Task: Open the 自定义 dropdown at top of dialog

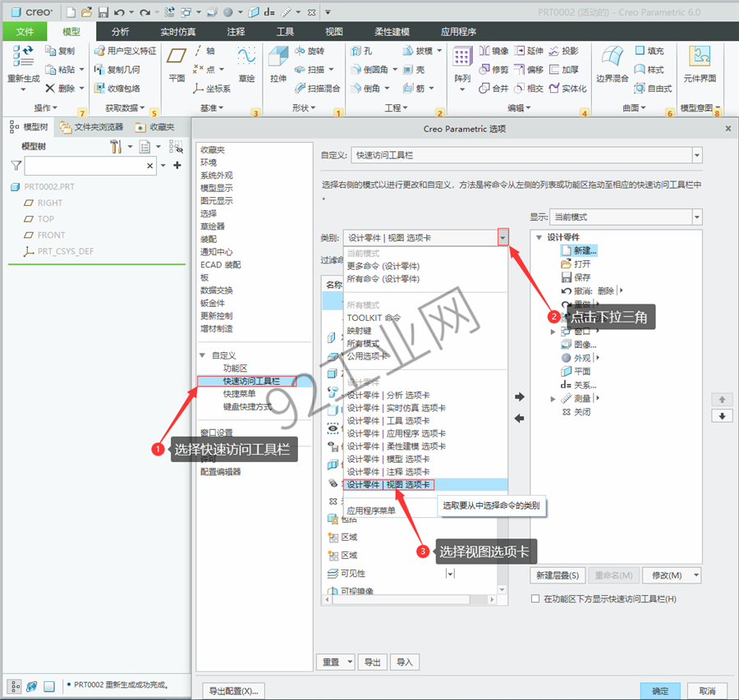Action: point(697,155)
